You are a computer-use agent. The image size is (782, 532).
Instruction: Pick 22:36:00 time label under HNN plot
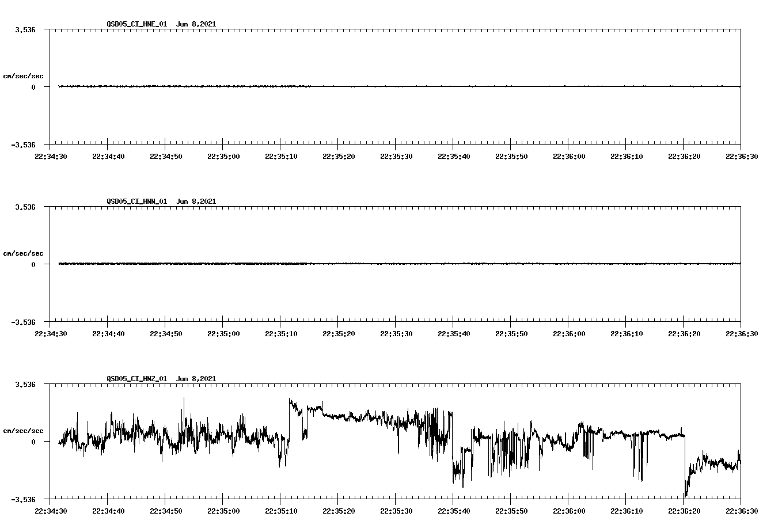(x=569, y=334)
